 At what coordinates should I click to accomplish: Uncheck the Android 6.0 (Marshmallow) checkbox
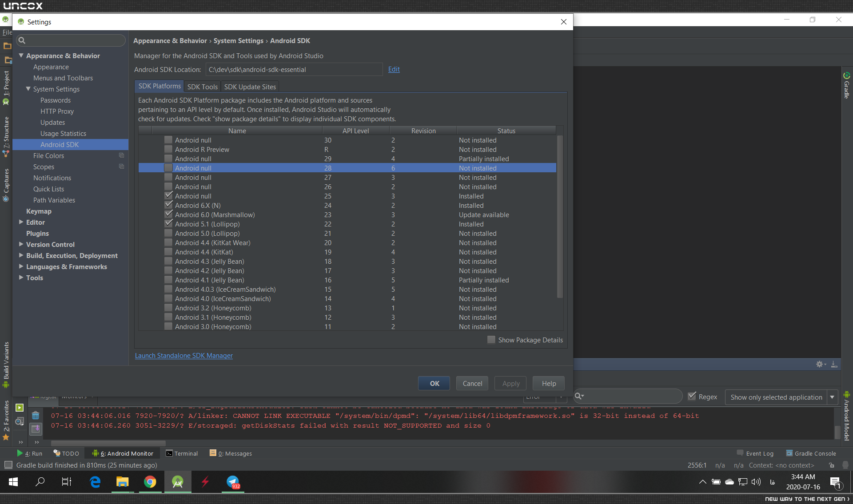(x=168, y=214)
